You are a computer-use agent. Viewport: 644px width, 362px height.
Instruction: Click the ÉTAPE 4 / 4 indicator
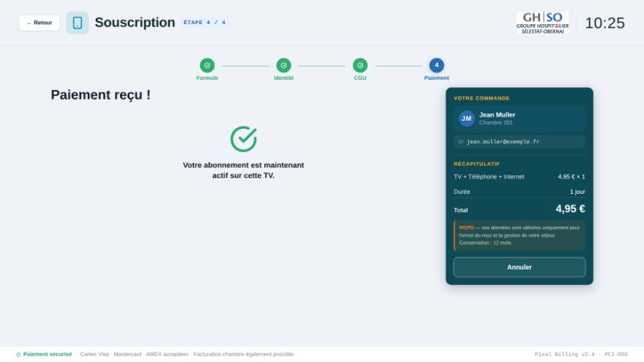point(204,23)
